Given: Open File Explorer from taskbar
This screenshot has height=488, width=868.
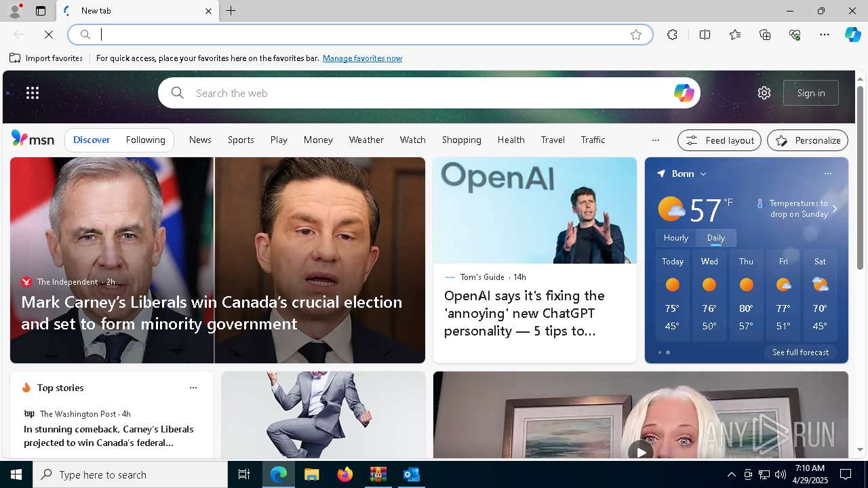Looking at the screenshot, I should (311, 474).
